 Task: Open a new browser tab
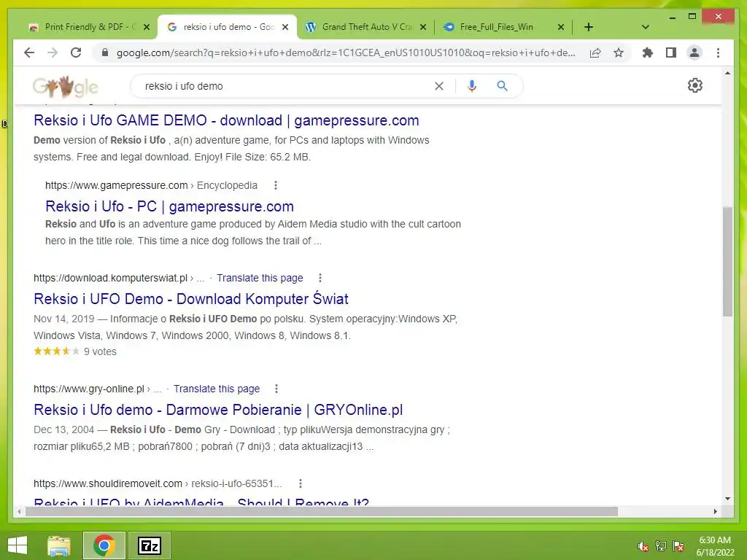click(x=589, y=27)
